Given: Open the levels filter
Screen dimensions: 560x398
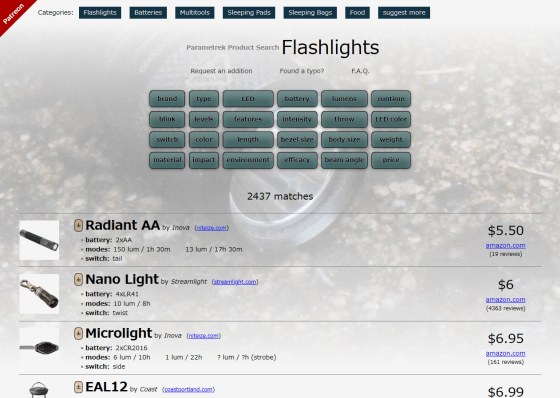Looking at the screenshot, I should pos(204,119).
